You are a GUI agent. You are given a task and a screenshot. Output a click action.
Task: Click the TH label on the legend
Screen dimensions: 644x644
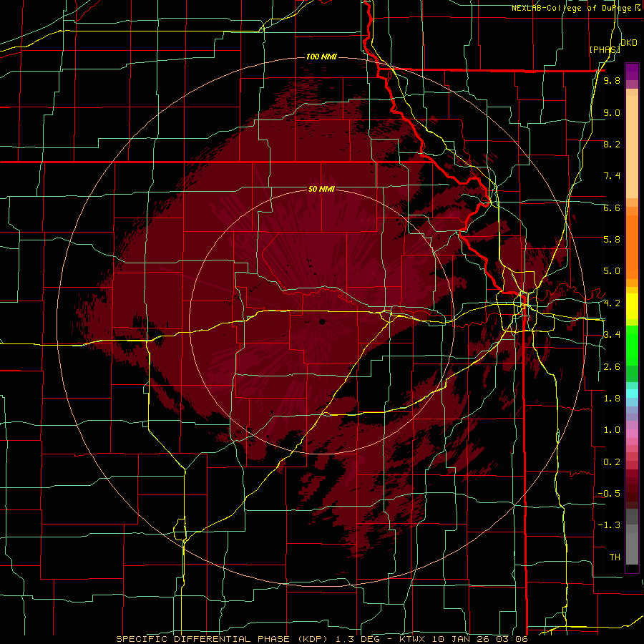615,557
